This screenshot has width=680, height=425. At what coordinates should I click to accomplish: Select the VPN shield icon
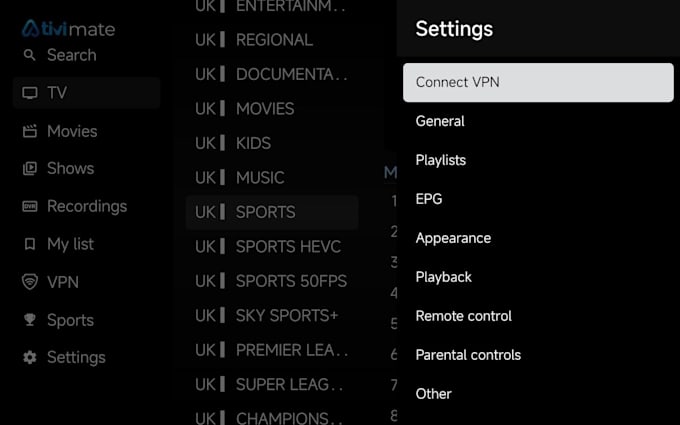click(29, 282)
